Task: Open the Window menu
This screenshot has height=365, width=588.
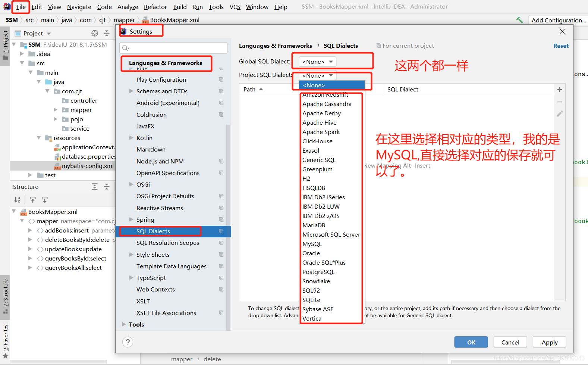Action: [x=257, y=7]
